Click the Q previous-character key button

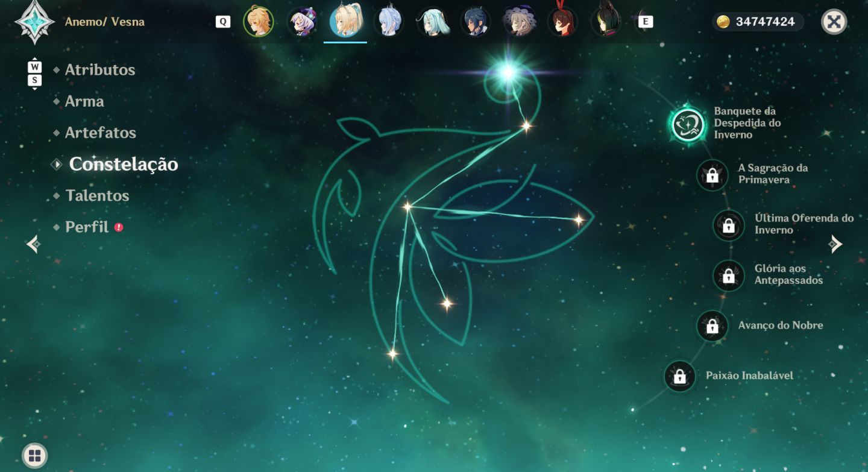[223, 22]
